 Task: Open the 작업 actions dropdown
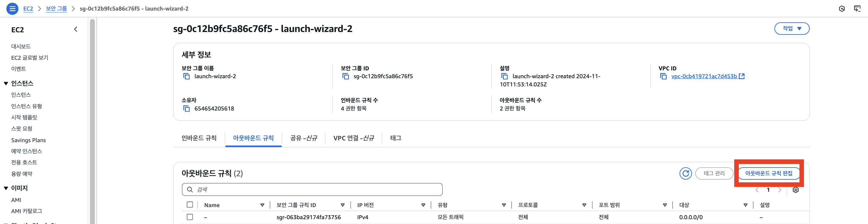tap(792, 29)
